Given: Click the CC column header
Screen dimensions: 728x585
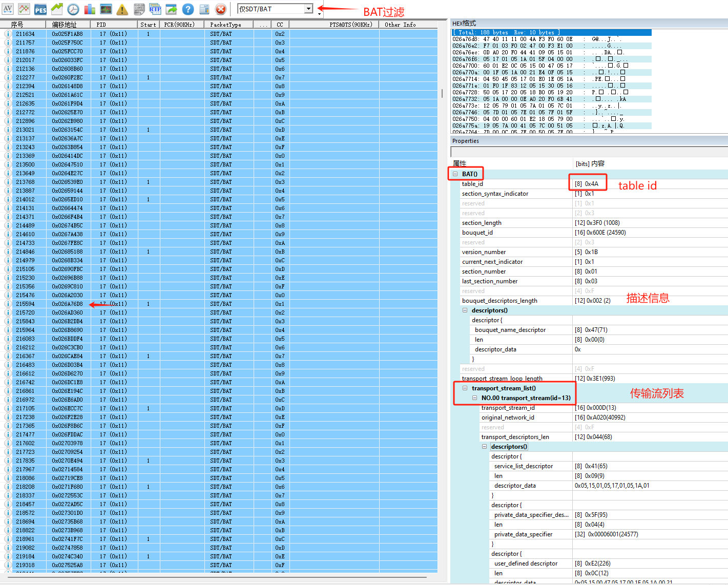Looking at the screenshot, I should coord(280,24).
